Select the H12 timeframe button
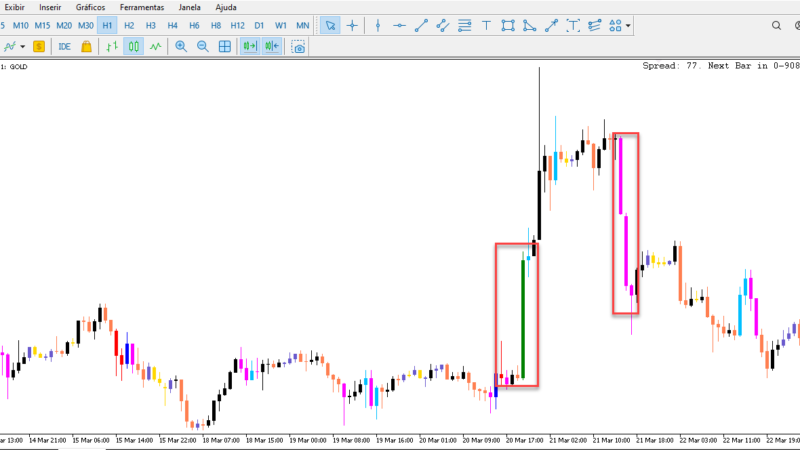The height and width of the screenshot is (450, 800). (x=237, y=26)
